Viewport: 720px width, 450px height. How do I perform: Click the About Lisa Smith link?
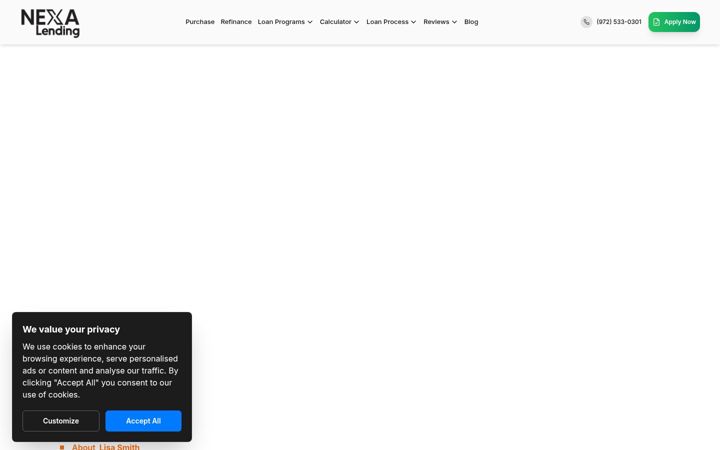pos(106,446)
